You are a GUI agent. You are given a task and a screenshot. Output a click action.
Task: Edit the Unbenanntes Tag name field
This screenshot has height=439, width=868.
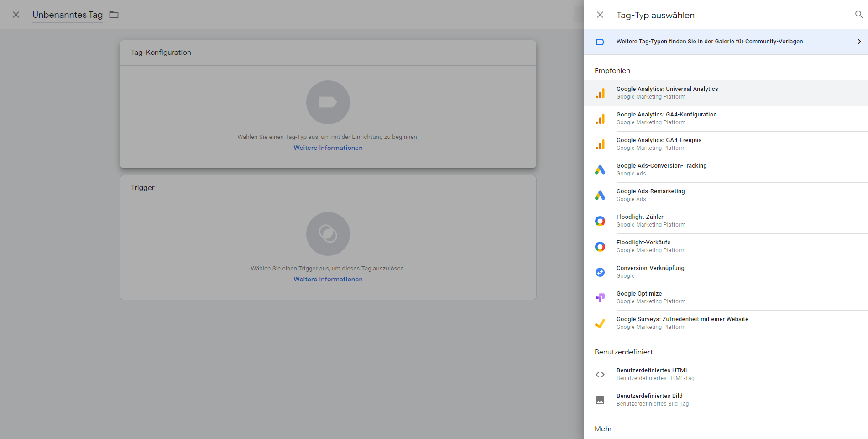(68, 15)
